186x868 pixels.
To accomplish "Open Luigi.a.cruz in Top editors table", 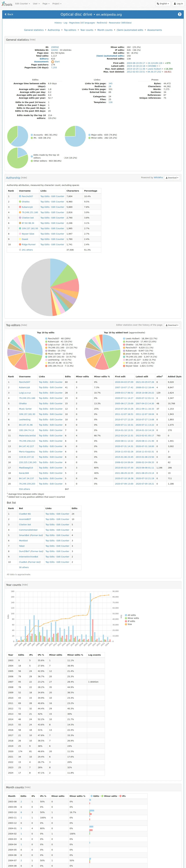I will [25, 393].
